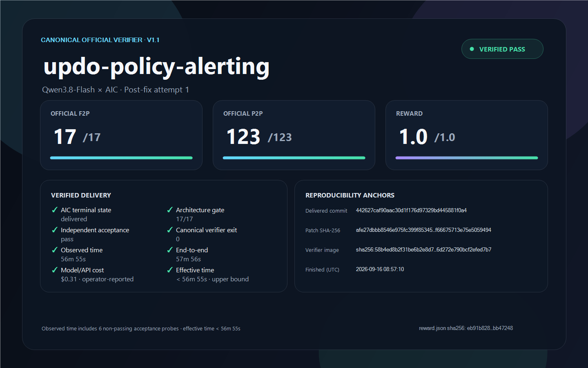Click the '17/17' value under Architecture gate
This screenshot has height=368, width=588.
[185, 219]
